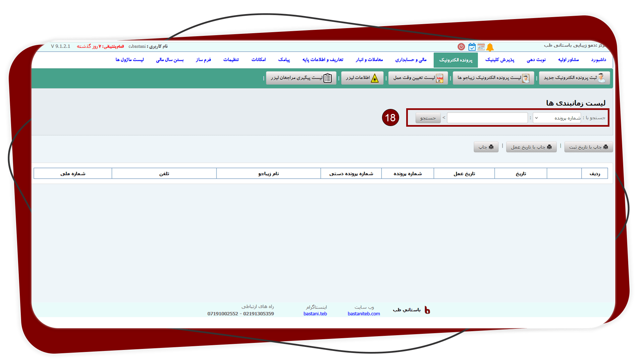Click the contact phone numbers text
644x362 pixels.
[x=240, y=314]
